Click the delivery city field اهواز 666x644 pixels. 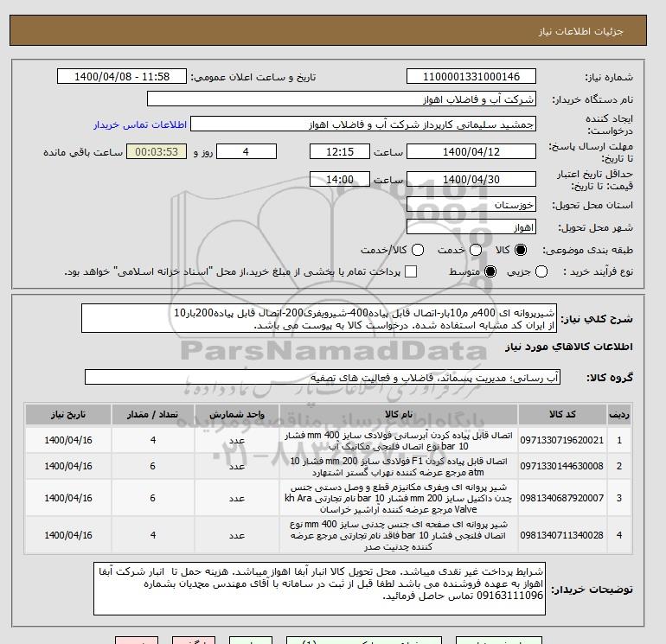(x=471, y=227)
